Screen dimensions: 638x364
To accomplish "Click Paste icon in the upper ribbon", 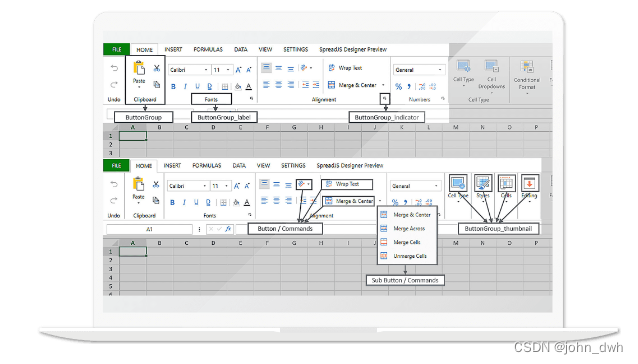I will [x=139, y=68].
